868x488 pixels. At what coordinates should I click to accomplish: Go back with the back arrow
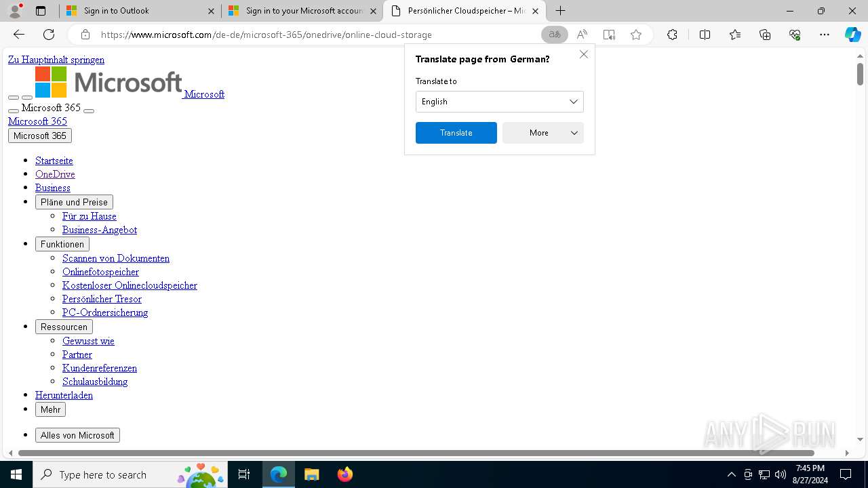pos(19,35)
